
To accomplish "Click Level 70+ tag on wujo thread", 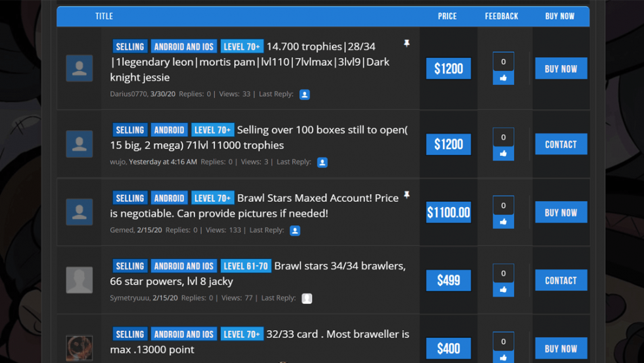I will [213, 130].
